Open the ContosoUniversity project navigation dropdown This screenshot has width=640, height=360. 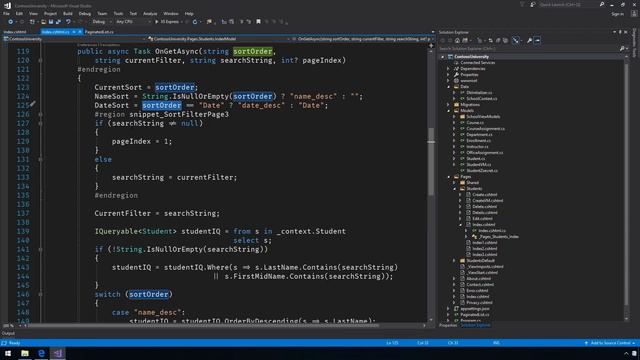pos(74,39)
